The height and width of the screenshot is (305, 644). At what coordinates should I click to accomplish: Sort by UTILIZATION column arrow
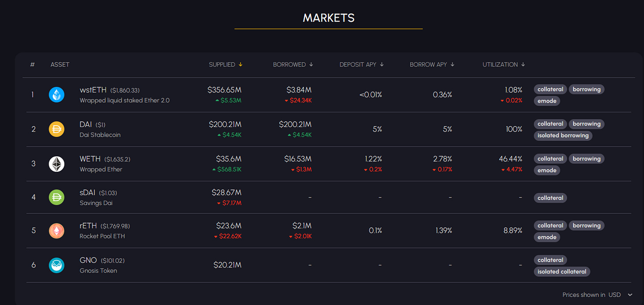click(523, 65)
